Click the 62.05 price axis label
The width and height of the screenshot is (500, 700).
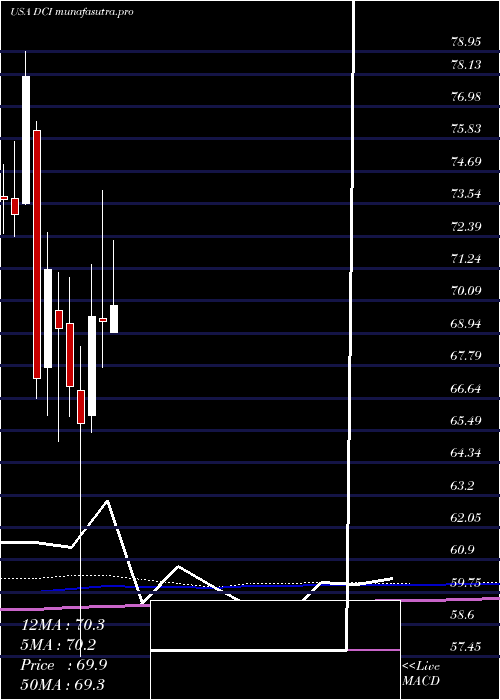[466, 518]
